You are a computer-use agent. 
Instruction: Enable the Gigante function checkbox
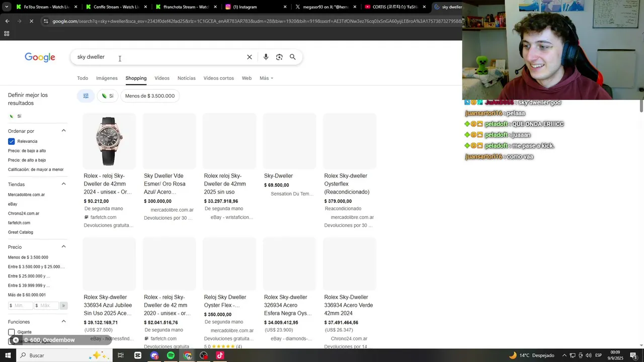tap(11, 332)
